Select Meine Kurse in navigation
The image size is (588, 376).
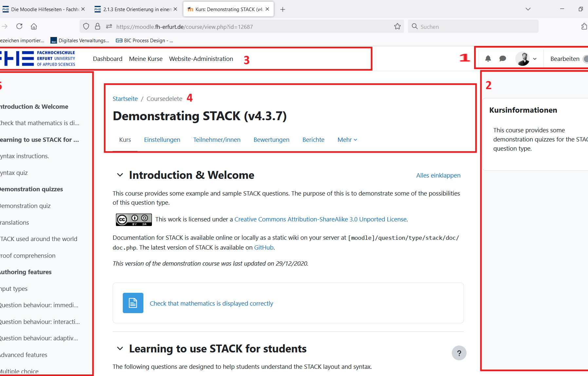[146, 59]
